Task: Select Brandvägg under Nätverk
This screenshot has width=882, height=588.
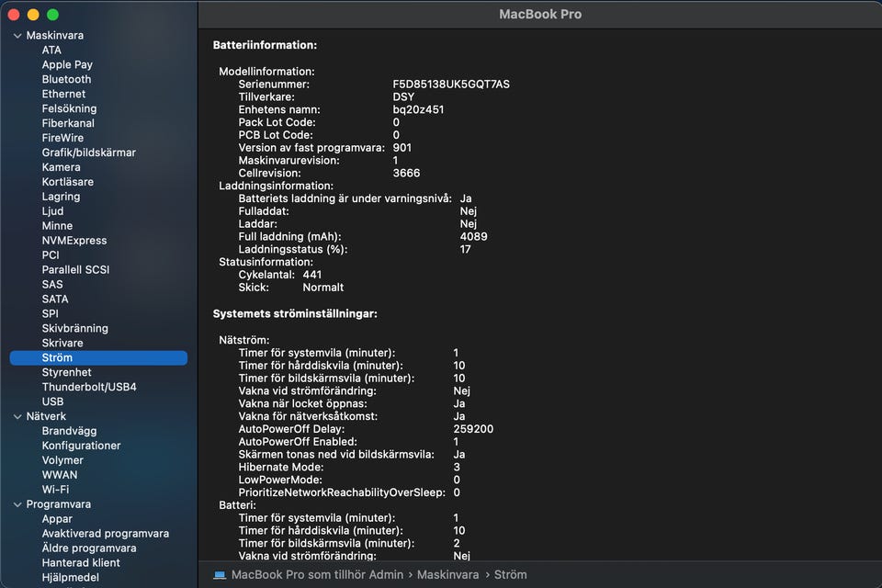Action: click(x=69, y=431)
